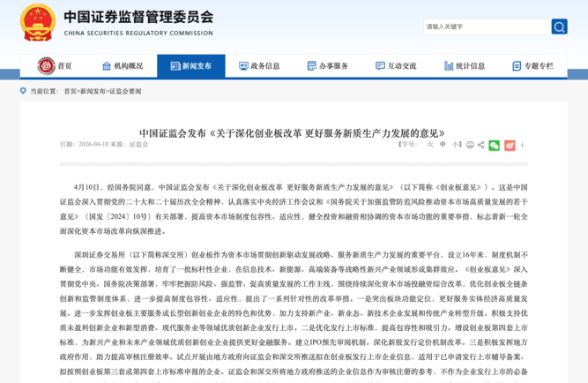The image size is (588, 383).
Task: Go to the 首页 home tab
Action: coord(55,66)
